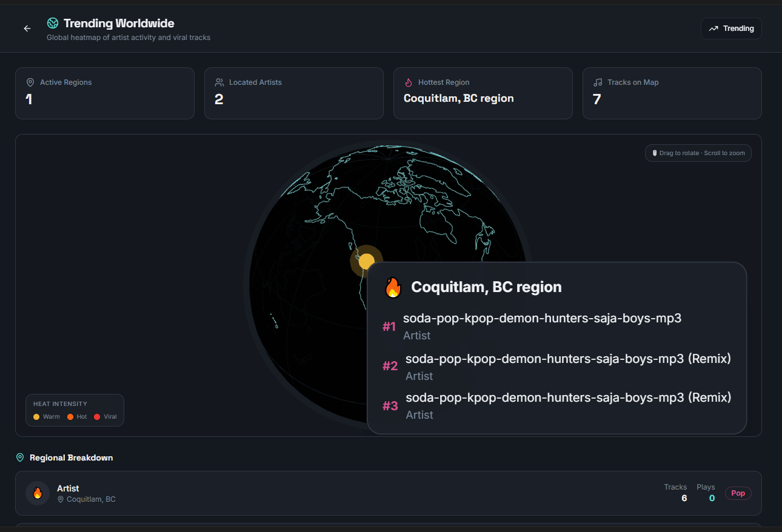Viewport: 782px width, 532px height.
Task: Click the globe icon beside Trending Worldwide
Action: pyautogui.click(x=53, y=24)
